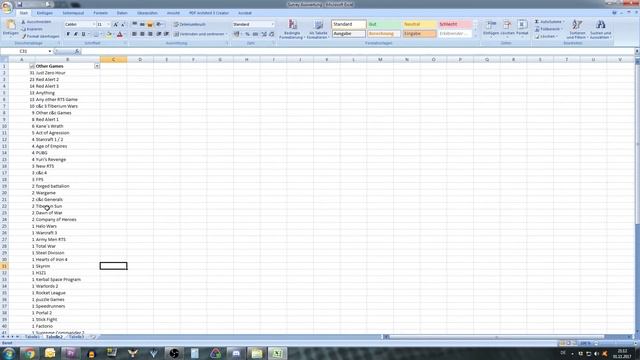Align text left

(134, 34)
